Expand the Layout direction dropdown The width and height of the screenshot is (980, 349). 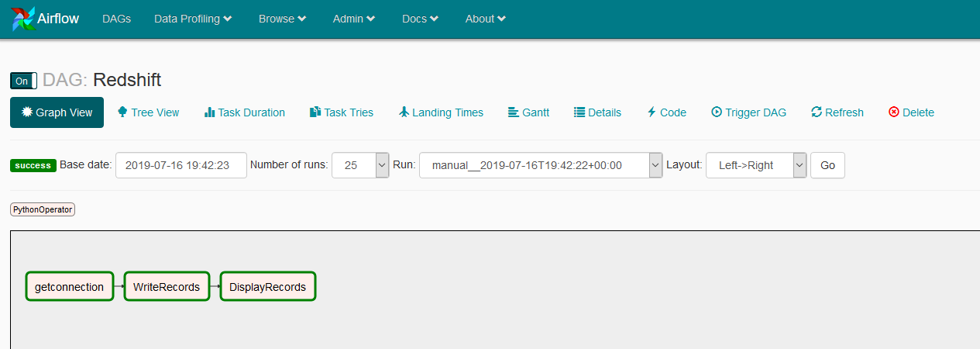pos(799,165)
